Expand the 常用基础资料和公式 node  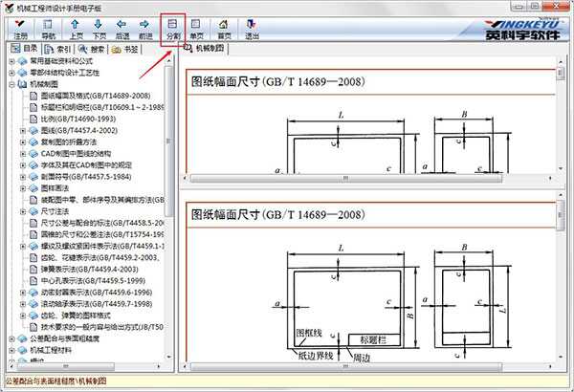pos(12,61)
